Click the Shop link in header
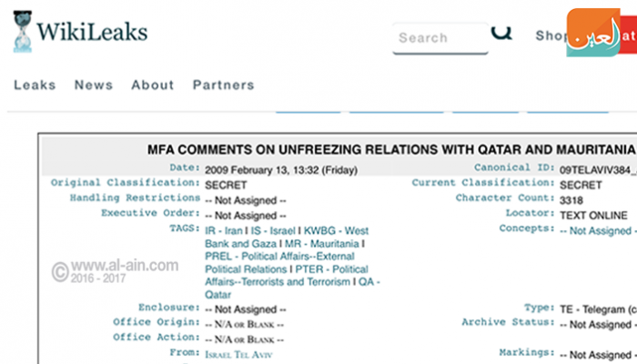The image size is (637, 364). coord(550,36)
